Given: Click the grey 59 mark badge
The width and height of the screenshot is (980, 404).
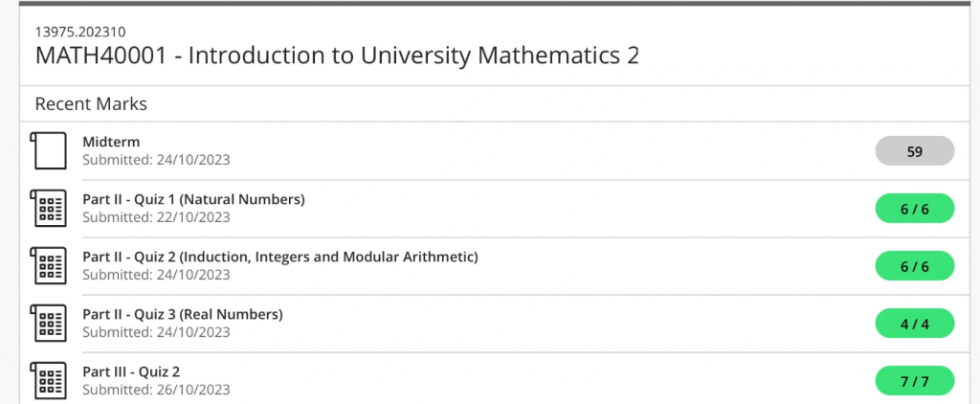Looking at the screenshot, I should pyautogui.click(x=914, y=150).
